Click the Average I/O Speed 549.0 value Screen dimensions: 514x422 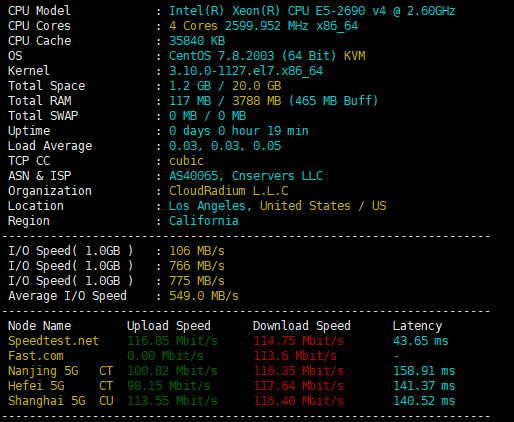pyautogui.click(x=204, y=296)
